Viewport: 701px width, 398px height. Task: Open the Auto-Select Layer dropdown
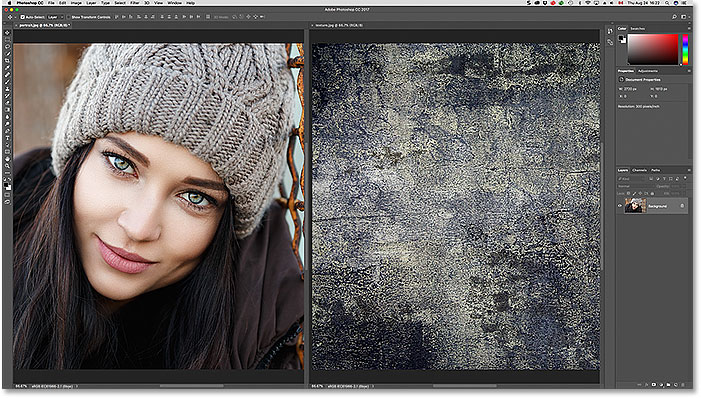[55, 17]
